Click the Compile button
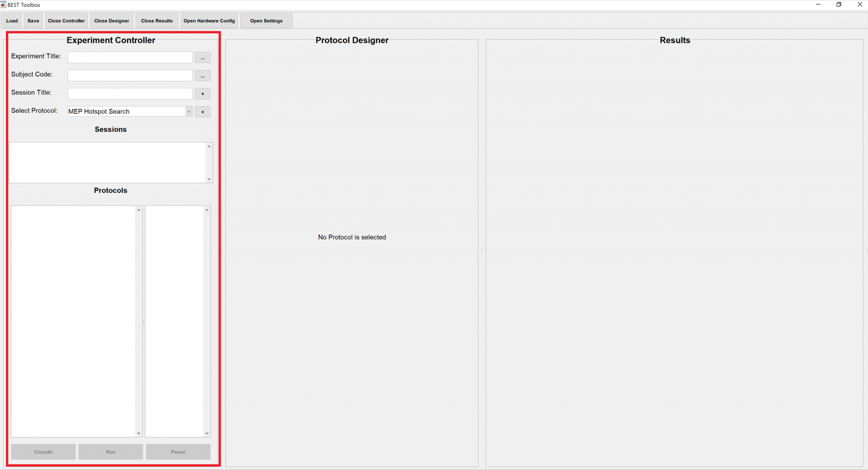Screen dimensions: 868x470 [x=43, y=452]
